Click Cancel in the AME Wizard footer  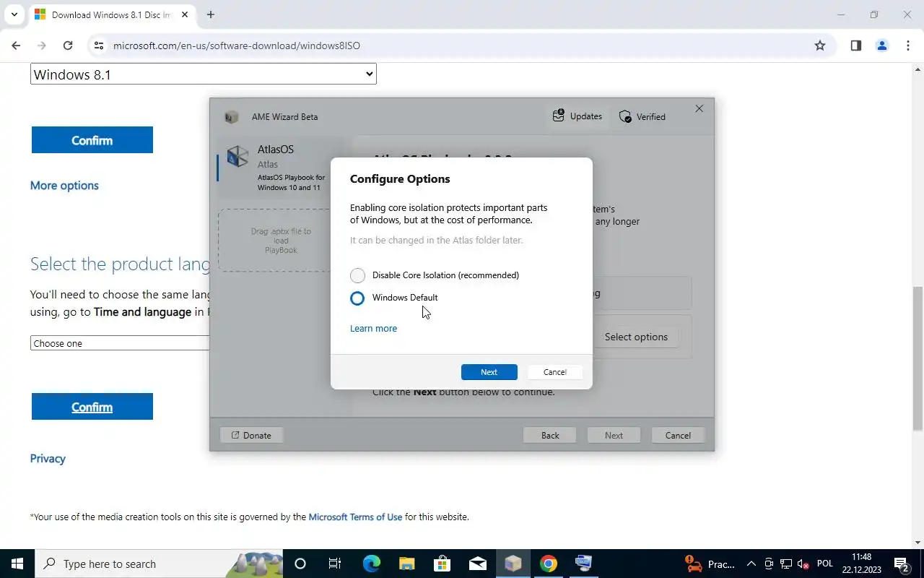(678, 435)
